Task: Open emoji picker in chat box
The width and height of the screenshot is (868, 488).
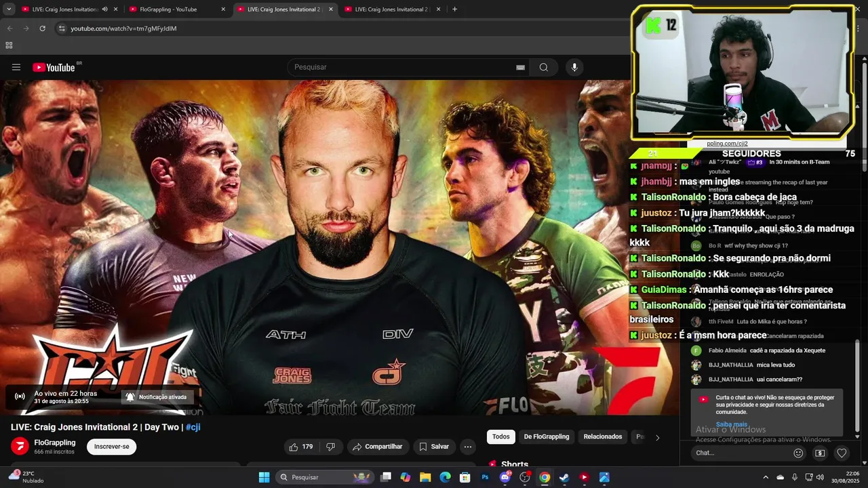Action: [798, 453]
